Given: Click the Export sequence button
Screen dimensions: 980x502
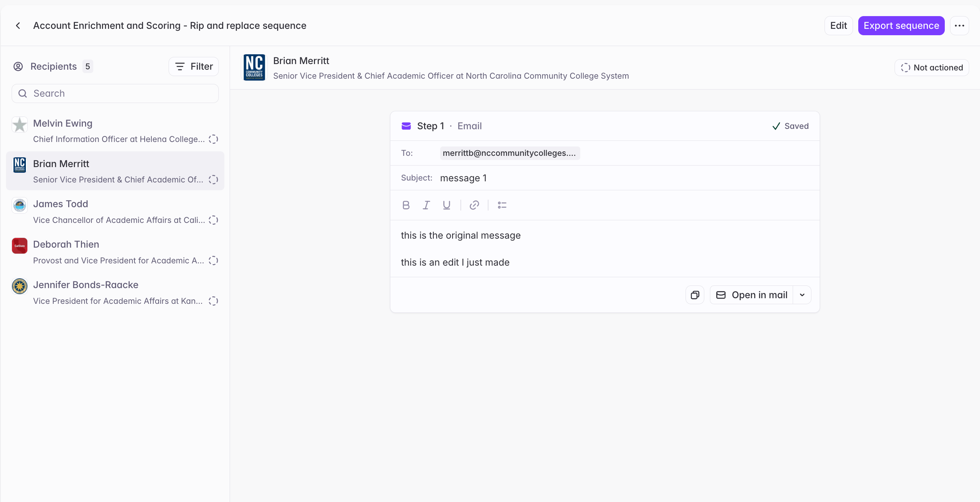Looking at the screenshot, I should (x=901, y=25).
